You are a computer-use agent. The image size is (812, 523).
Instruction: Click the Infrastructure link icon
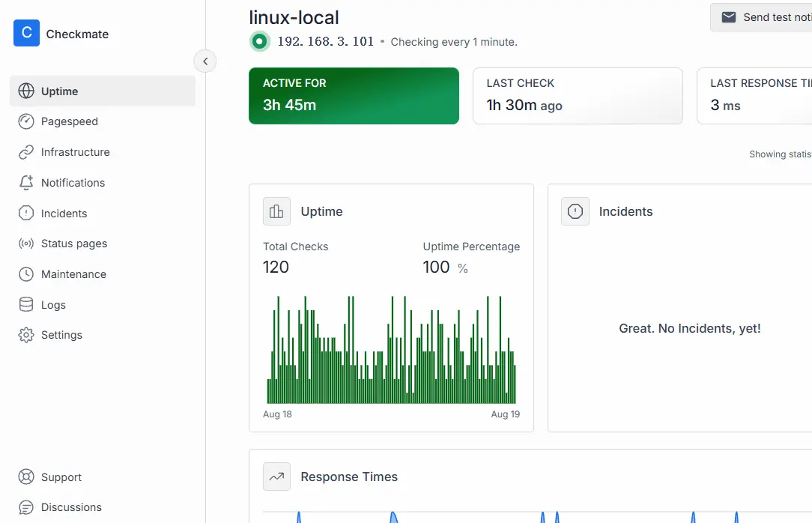click(x=26, y=152)
